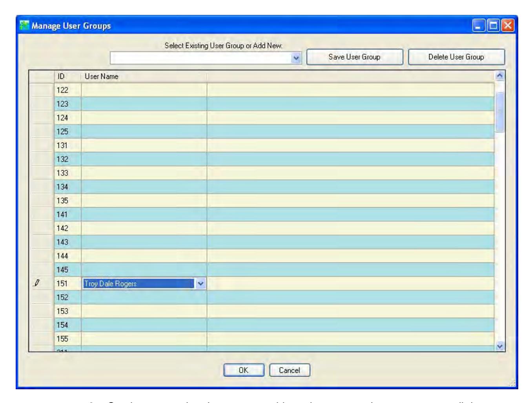Click scrollbar down arrow in user list
532x403 pixels.
[x=499, y=346]
